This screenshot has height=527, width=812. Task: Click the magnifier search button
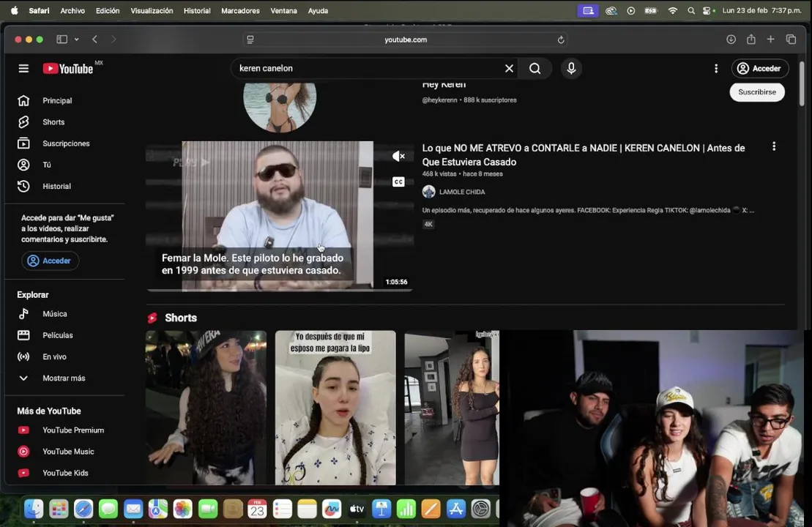[x=535, y=68]
